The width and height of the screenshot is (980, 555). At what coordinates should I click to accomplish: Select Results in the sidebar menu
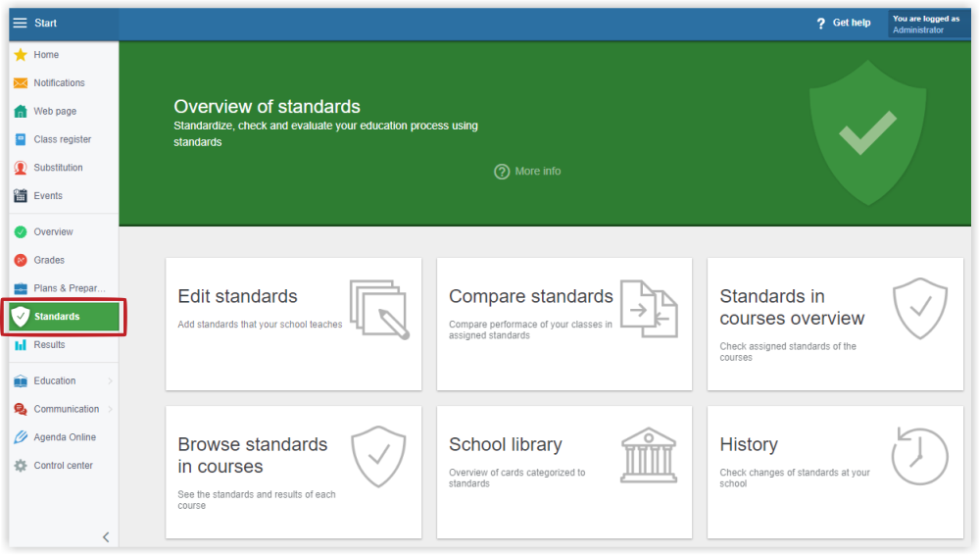(49, 345)
